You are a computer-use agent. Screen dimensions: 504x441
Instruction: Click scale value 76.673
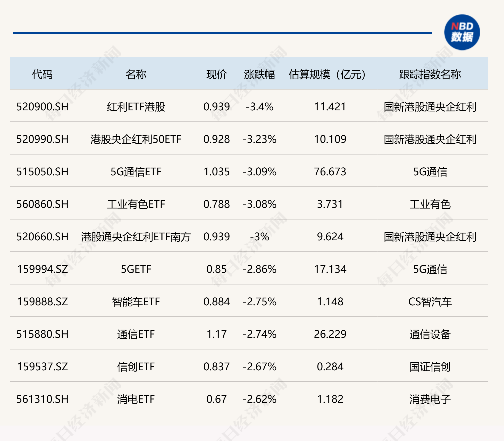tap(330, 172)
